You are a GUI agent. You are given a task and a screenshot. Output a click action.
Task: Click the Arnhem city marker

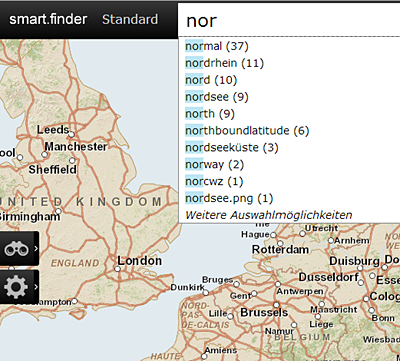331,240
